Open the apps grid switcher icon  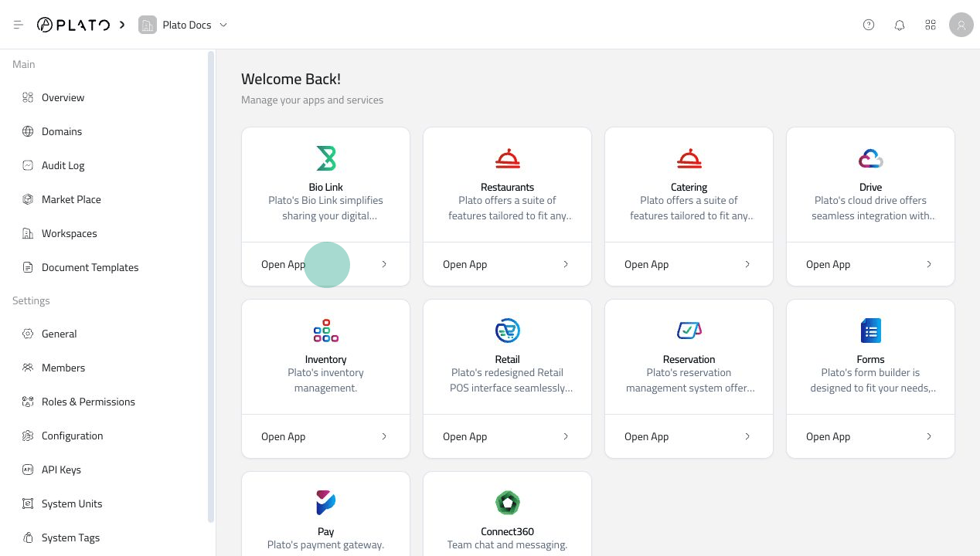coord(931,25)
